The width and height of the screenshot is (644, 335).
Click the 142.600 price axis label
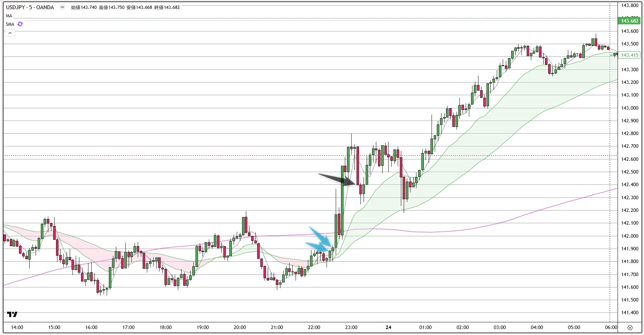tap(630, 159)
